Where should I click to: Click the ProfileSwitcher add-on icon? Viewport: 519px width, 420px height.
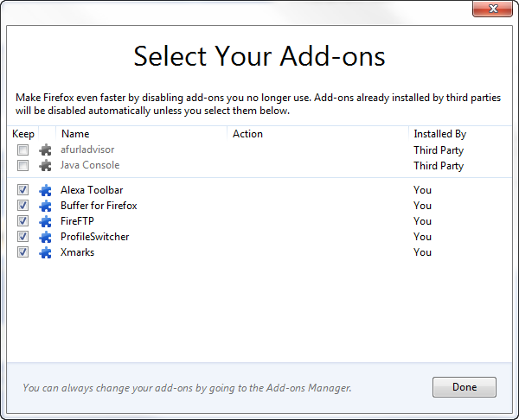pyautogui.click(x=45, y=237)
